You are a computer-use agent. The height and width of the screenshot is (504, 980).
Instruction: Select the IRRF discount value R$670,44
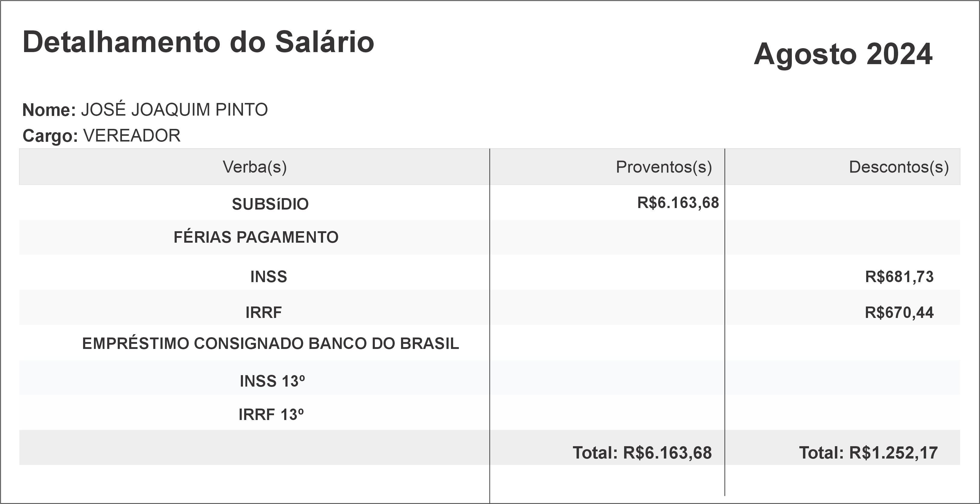point(899,312)
